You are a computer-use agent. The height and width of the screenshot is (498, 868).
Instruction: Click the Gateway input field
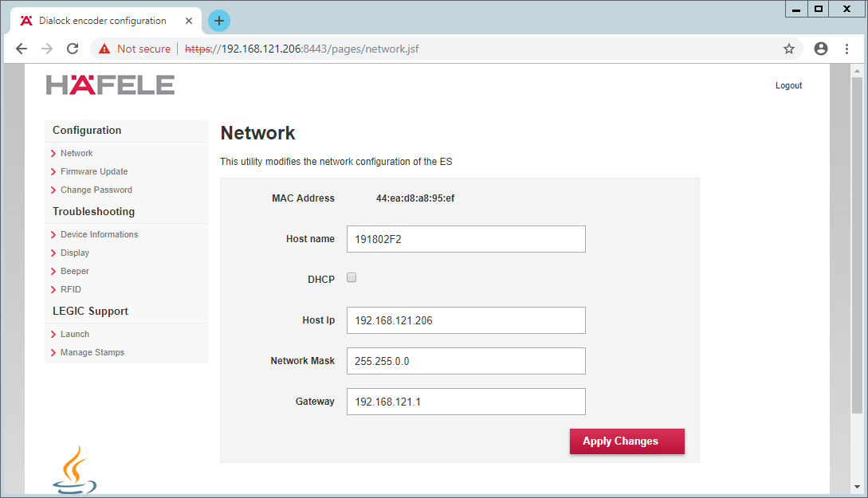tap(466, 402)
